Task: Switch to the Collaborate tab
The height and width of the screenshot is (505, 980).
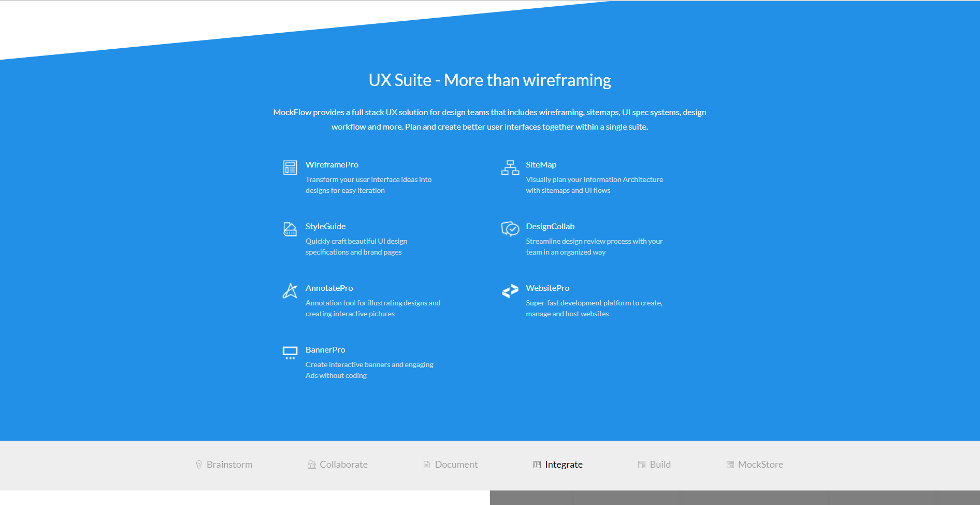Action: point(338,465)
